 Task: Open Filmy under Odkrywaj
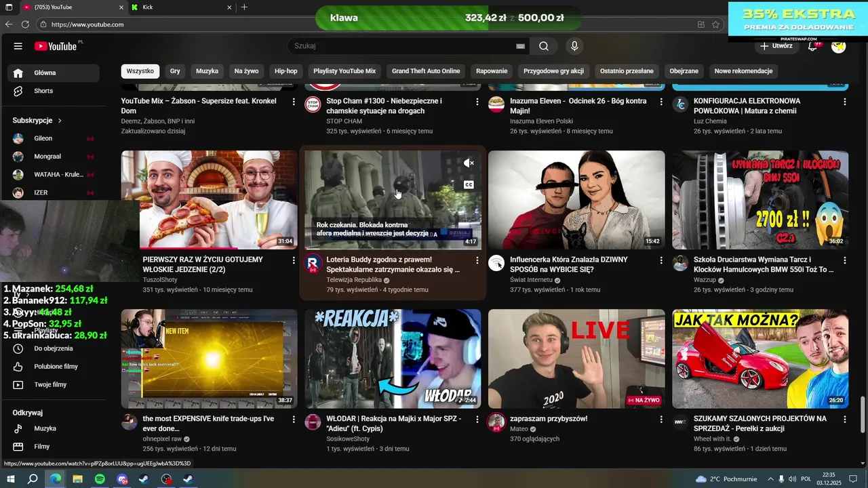pyautogui.click(x=54, y=447)
